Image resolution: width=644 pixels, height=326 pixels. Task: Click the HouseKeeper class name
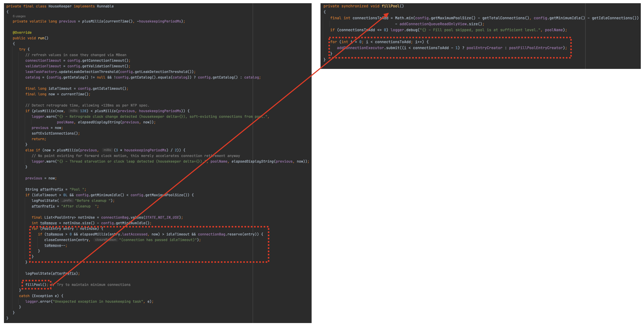60,6
